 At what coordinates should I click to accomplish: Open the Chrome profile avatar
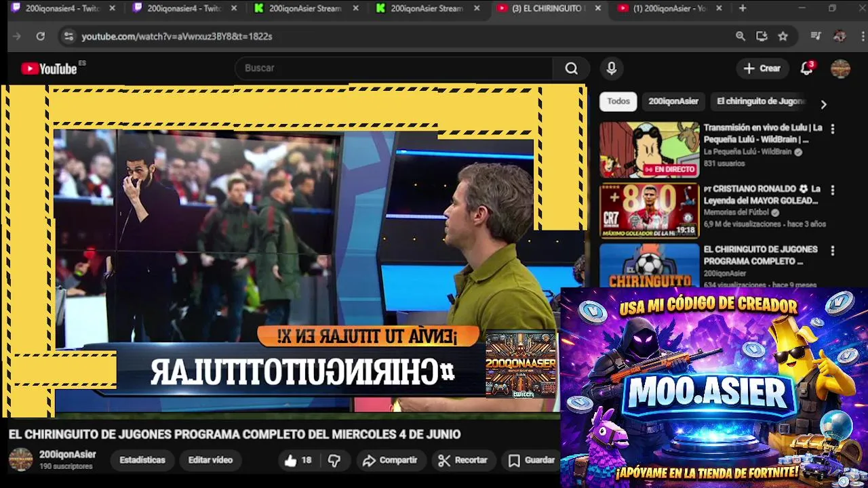840,37
